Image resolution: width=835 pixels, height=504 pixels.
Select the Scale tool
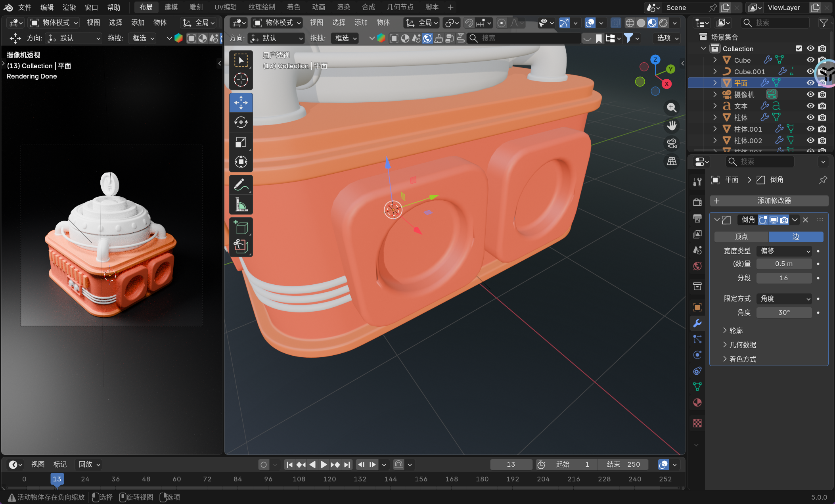click(x=241, y=142)
